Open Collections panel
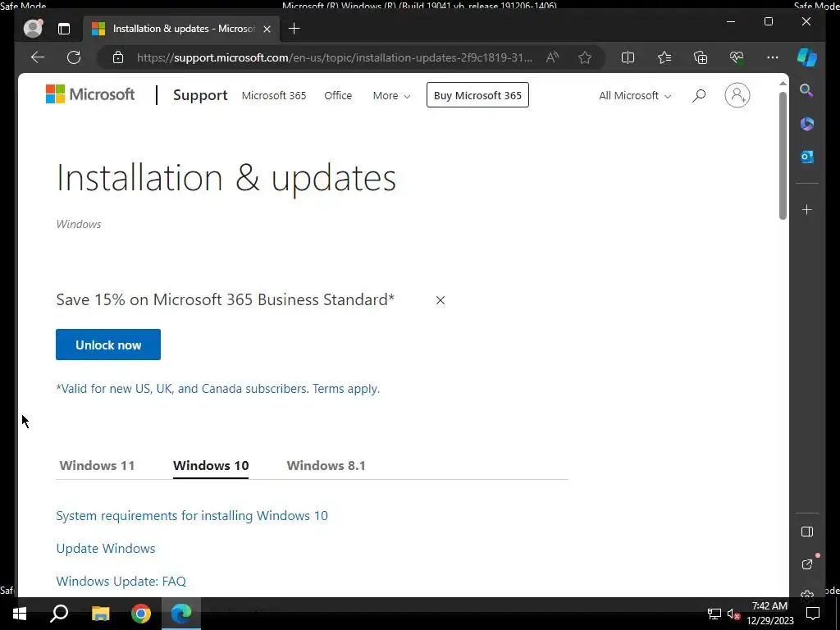840x630 pixels. tap(701, 57)
